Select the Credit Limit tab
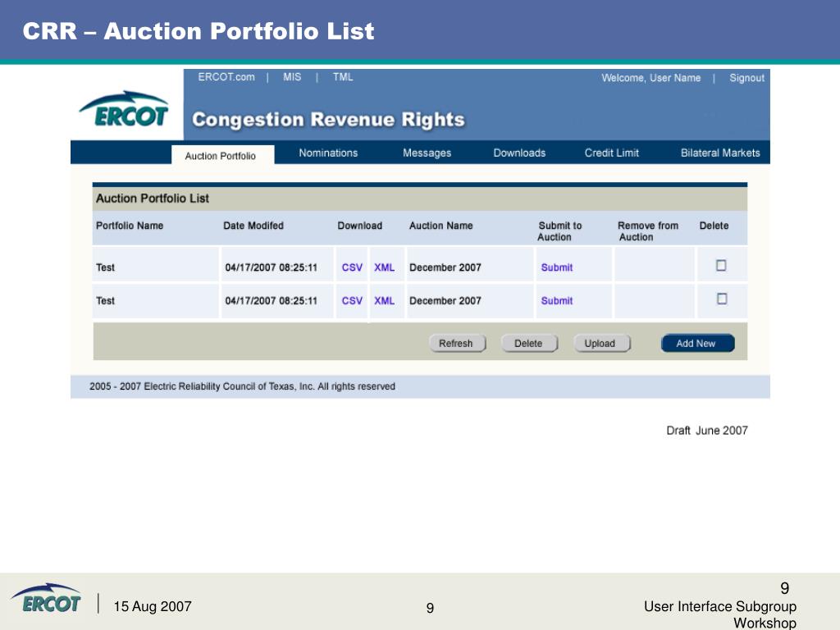This screenshot has height=630, width=840. point(612,153)
